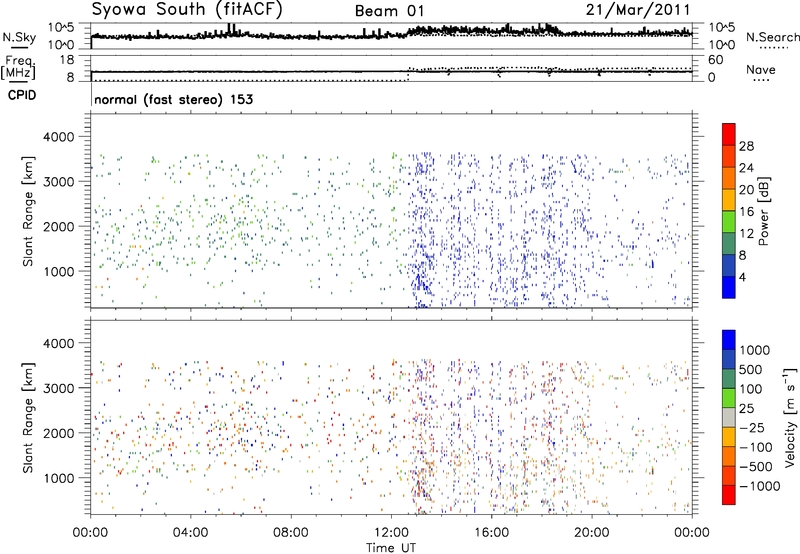Select the 'Freq. [MHz]' axis label
Image resolution: width=800 pixels, height=554 pixels.
19,68
